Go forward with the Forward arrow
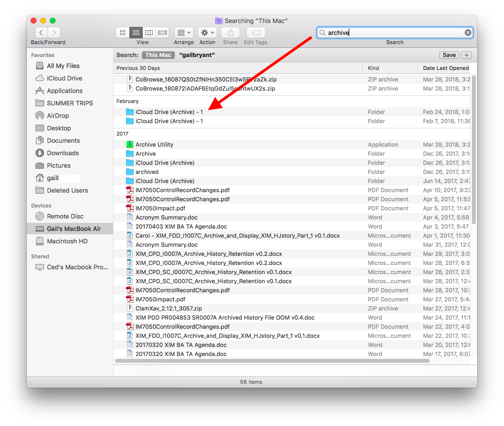Screen dimensions: 504x426 click(54, 33)
